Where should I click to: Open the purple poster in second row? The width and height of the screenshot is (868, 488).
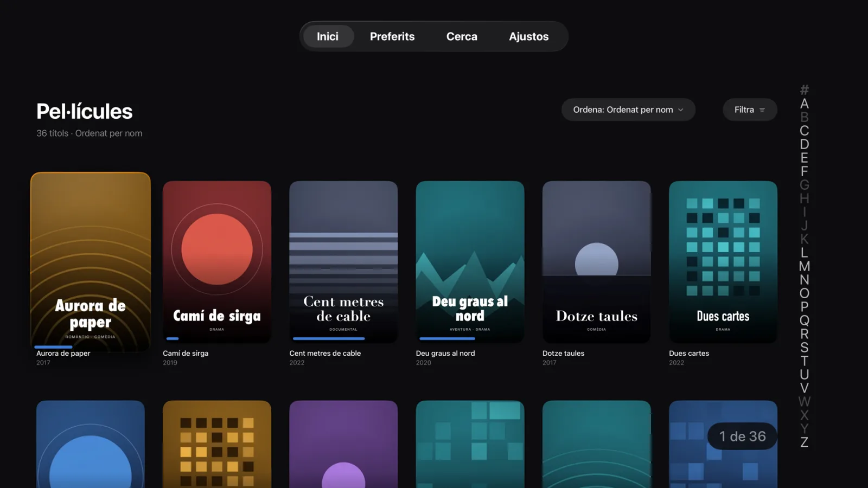click(343, 444)
